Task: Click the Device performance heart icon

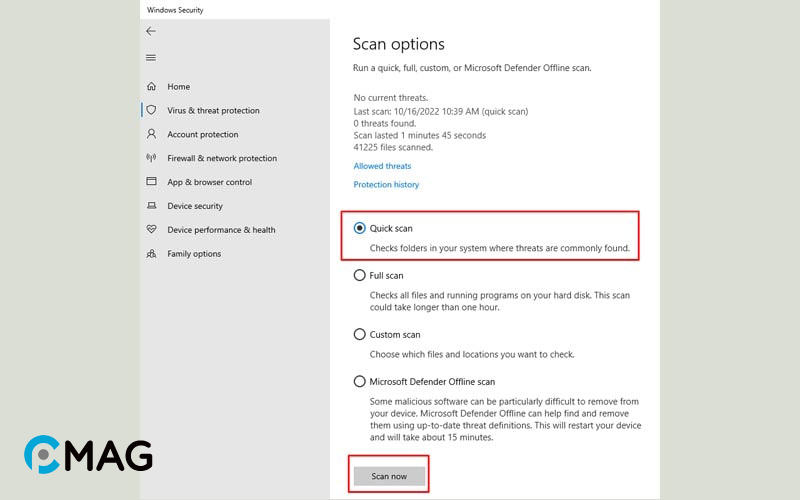Action: click(152, 229)
